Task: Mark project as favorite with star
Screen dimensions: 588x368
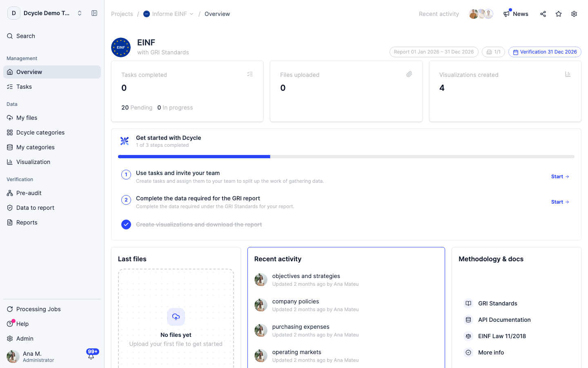Action: (x=559, y=14)
